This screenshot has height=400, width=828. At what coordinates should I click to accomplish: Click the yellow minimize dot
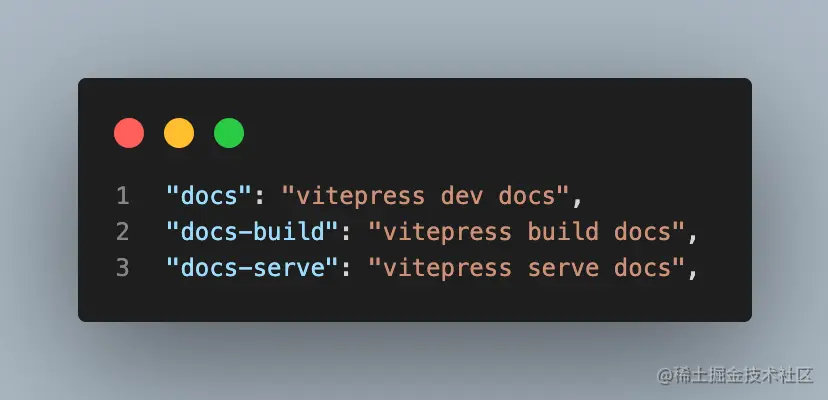tap(179, 133)
